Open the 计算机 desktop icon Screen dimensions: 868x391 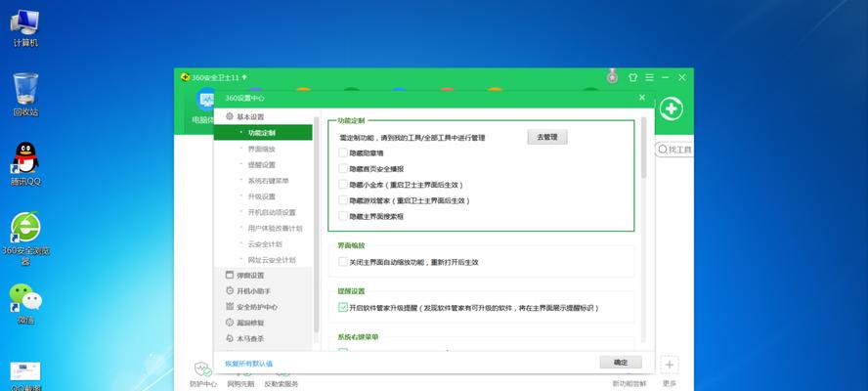tap(24, 26)
